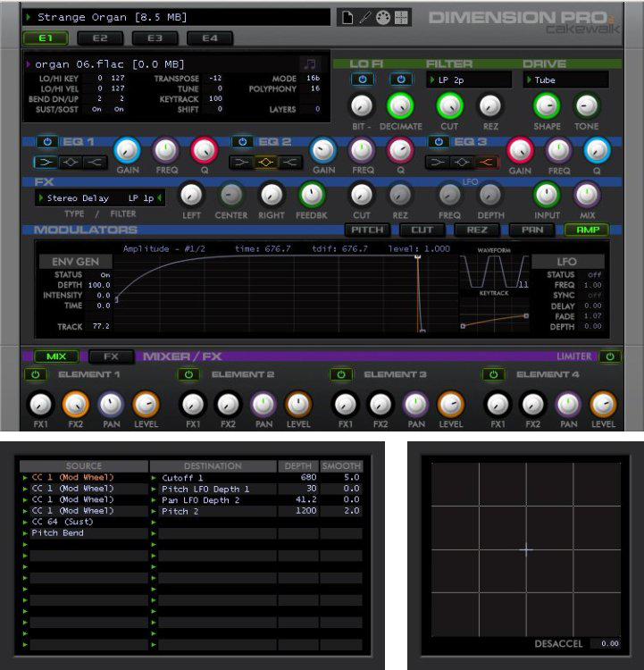Click the ENV GEN TRACK value 77.2

point(101,326)
